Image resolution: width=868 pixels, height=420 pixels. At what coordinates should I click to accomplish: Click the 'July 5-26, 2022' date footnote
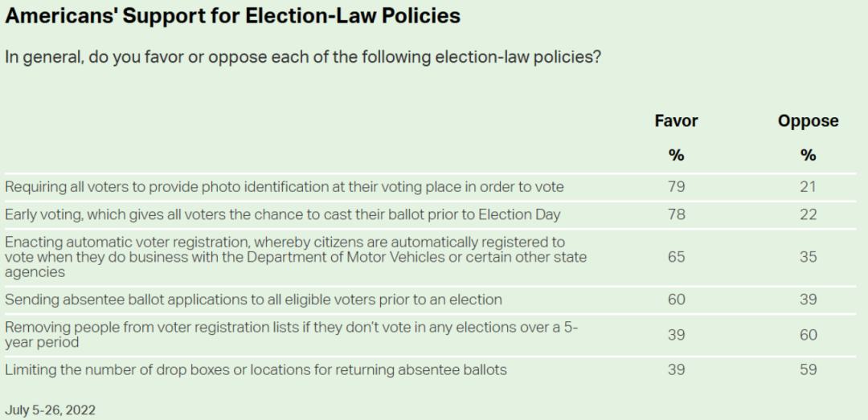[50, 410]
